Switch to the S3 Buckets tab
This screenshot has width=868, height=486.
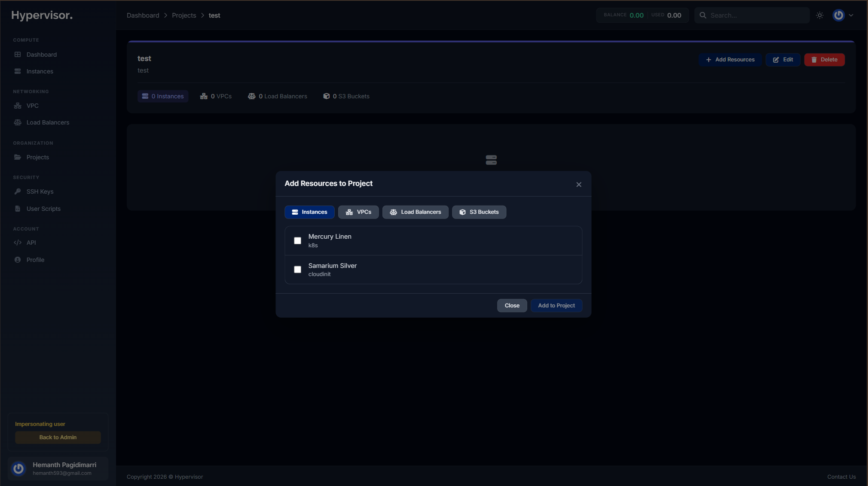click(479, 212)
